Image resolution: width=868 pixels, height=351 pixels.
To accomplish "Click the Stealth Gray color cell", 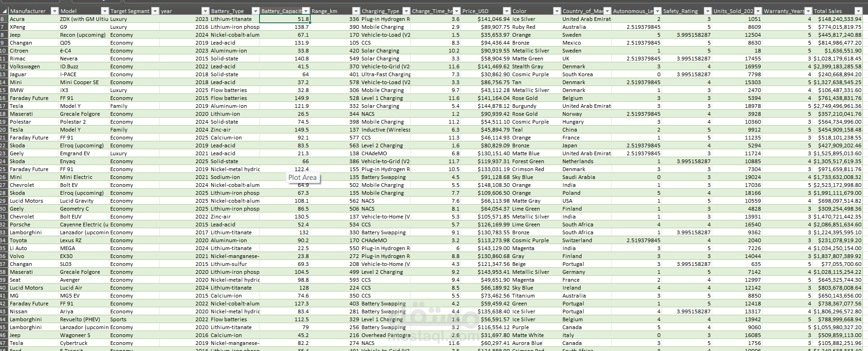I will pyautogui.click(x=536, y=66).
